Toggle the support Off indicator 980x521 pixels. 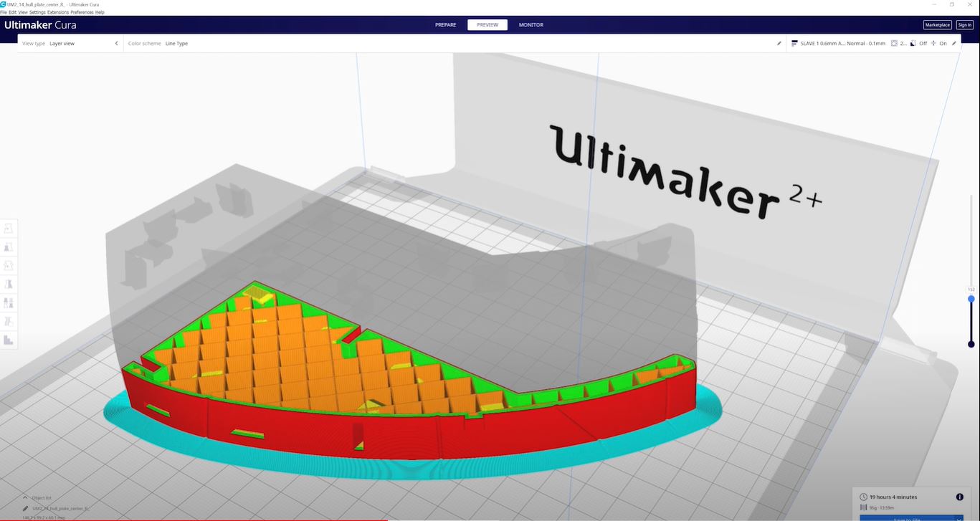(918, 44)
